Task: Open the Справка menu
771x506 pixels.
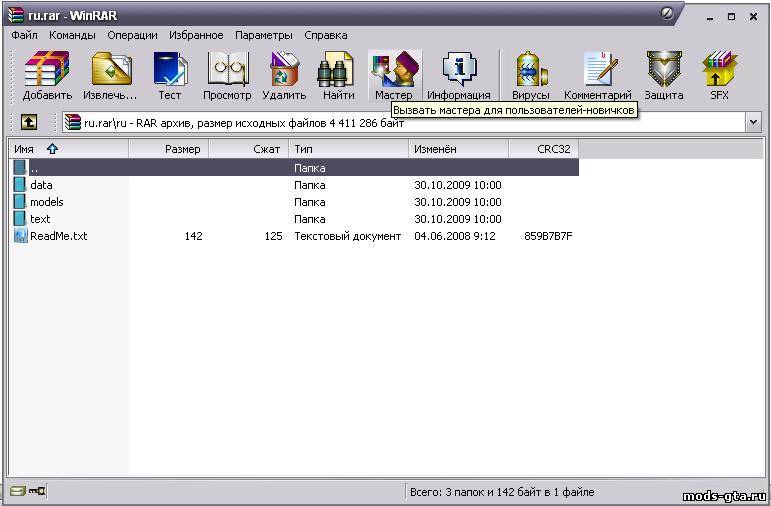Action: pyautogui.click(x=326, y=35)
